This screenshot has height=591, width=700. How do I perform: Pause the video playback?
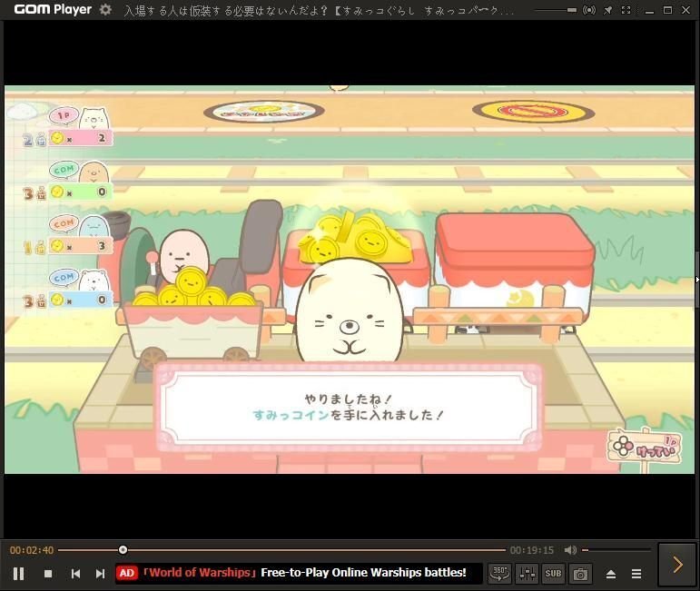tap(19, 574)
